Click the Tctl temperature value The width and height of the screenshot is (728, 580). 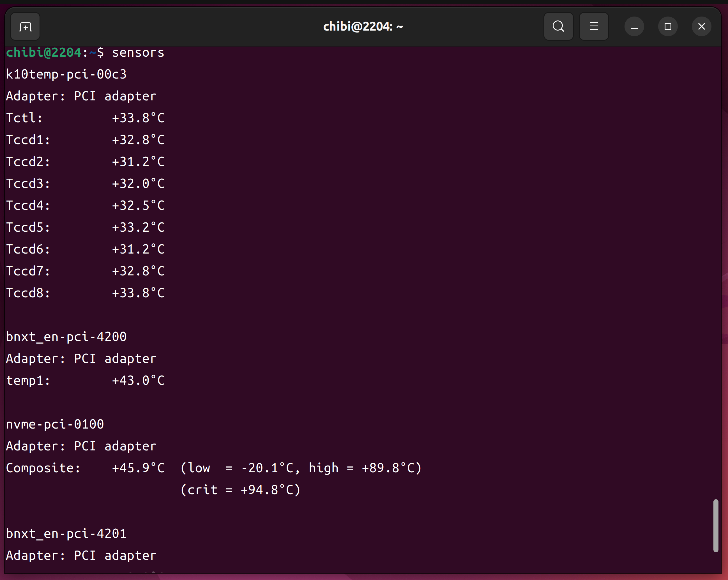tap(138, 118)
